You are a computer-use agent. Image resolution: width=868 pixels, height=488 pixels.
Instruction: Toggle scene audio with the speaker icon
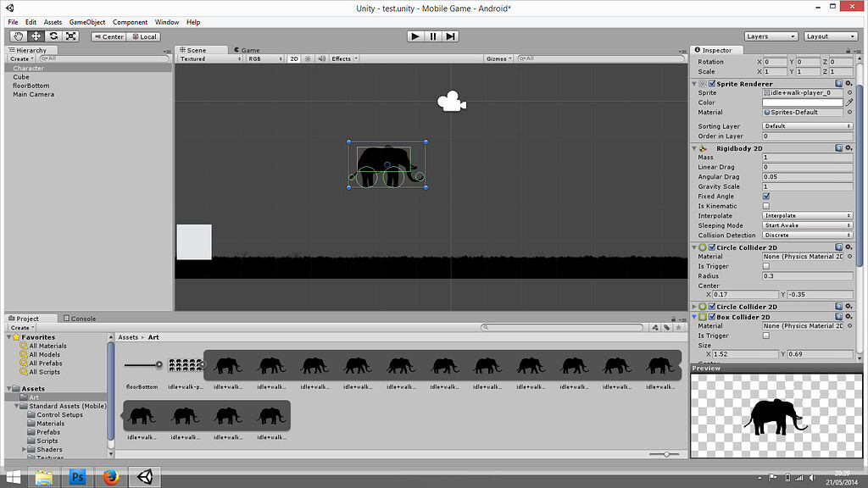pyautogui.click(x=321, y=58)
